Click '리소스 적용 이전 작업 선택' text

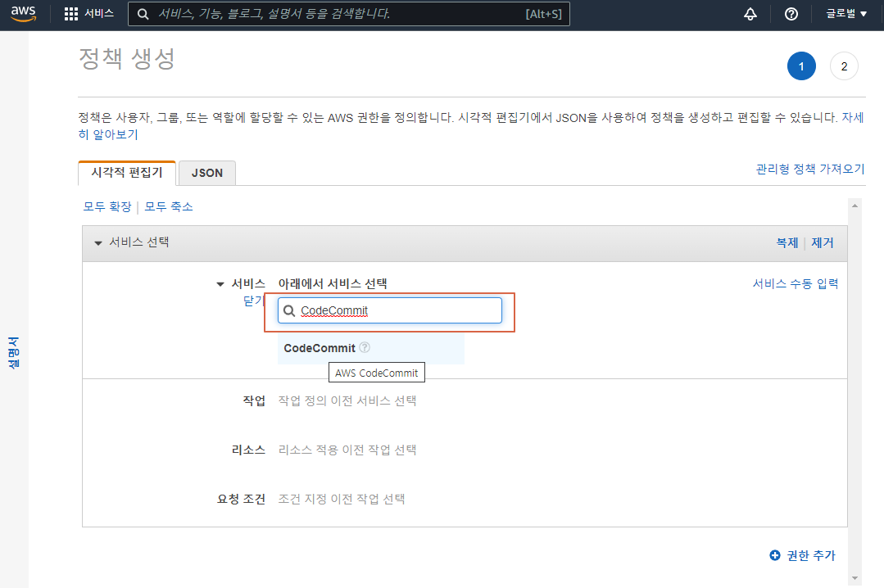pyautogui.click(x=347, y=450)
